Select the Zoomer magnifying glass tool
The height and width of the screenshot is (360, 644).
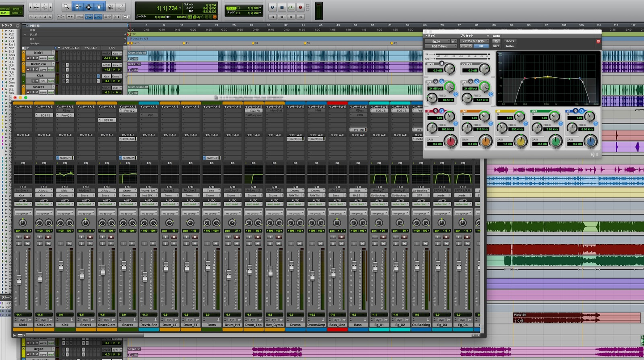point(66,7)
